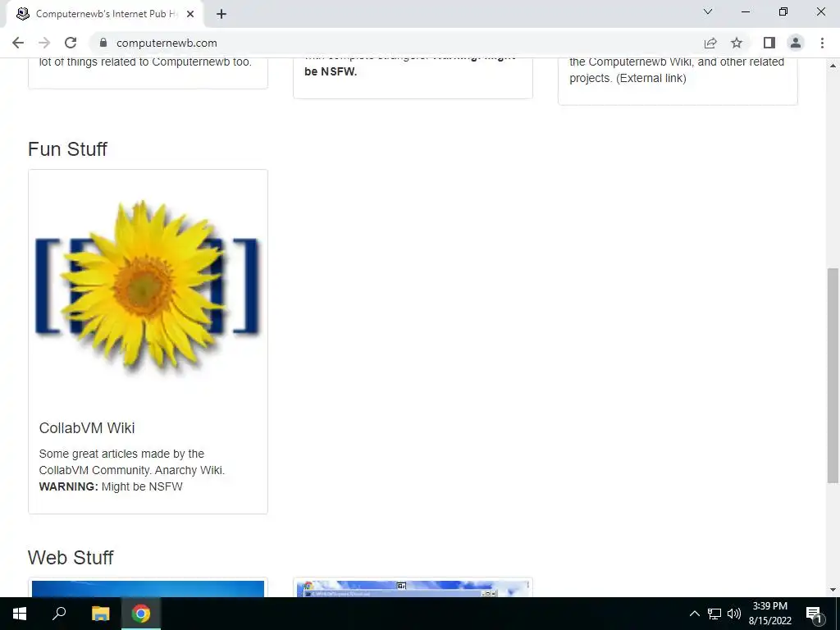Viewport: 840px width, 630px height.
Task: Open the Windows Start menu
Action: [x=20, y=614]
